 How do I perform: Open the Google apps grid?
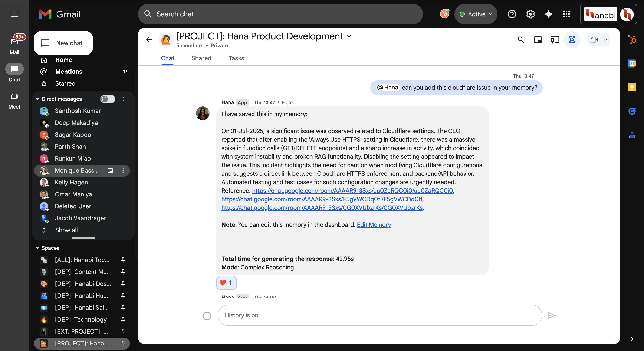566,14
